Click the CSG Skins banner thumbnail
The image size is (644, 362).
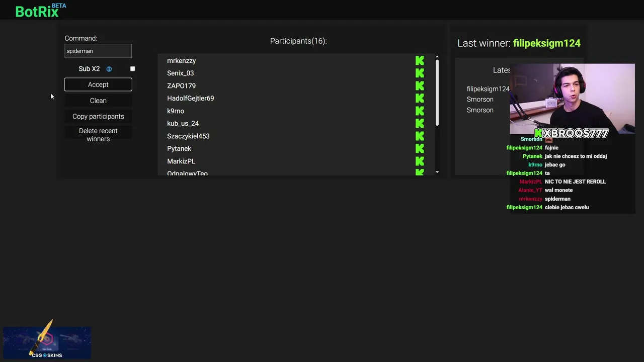pyautogui.click(x=47, y=343)
